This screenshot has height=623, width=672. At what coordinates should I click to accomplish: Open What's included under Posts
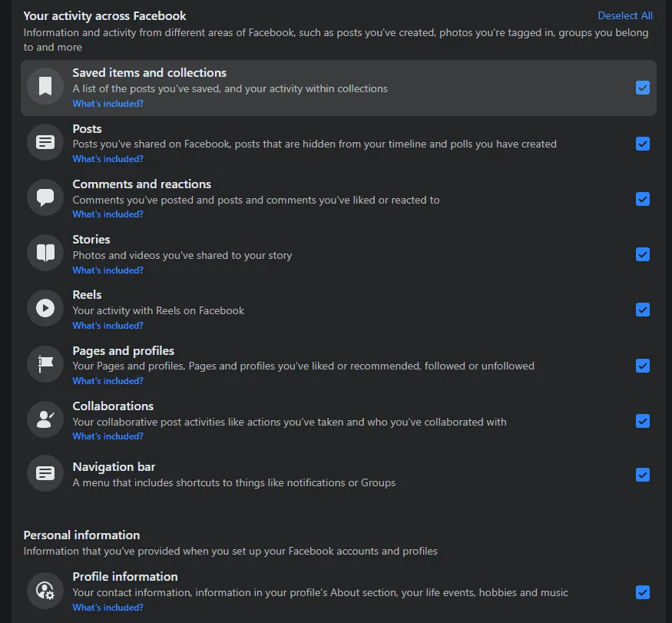tap(108, 159)
